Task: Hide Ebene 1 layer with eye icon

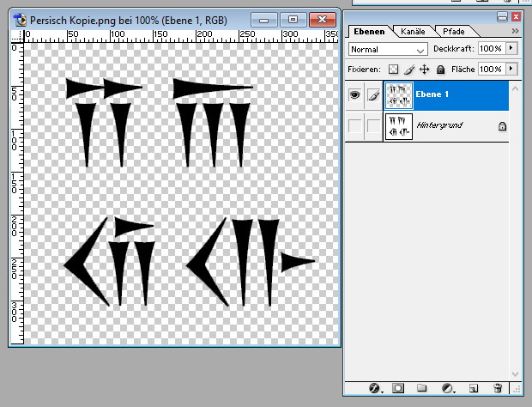Action: pos(354,97)
